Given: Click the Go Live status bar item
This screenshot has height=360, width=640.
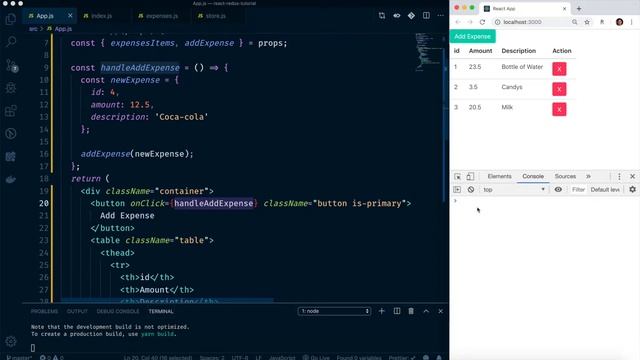Looking at the screenshot, I should click(316, 358).
